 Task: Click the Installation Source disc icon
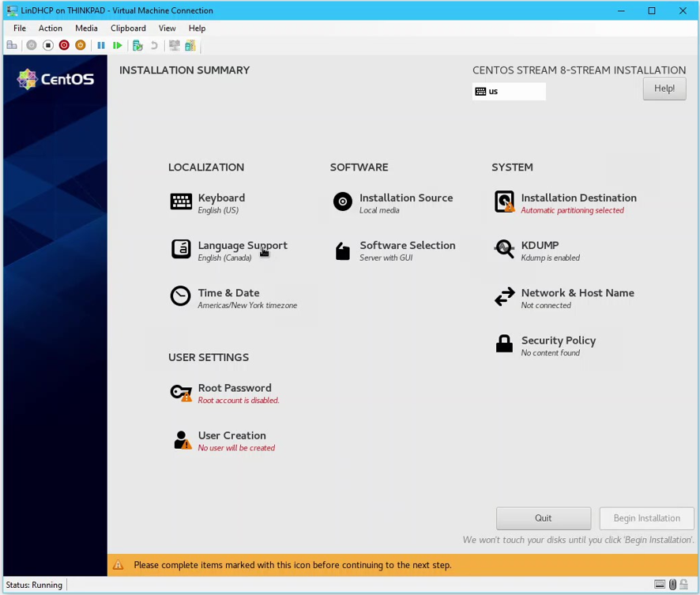click(x=342, y=201)
